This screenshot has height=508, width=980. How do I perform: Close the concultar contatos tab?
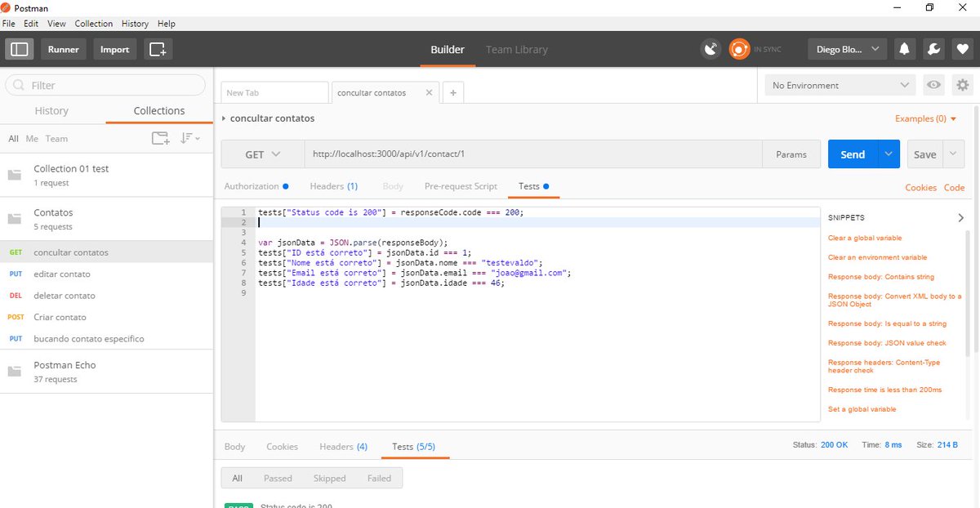[x=428, y=92]
